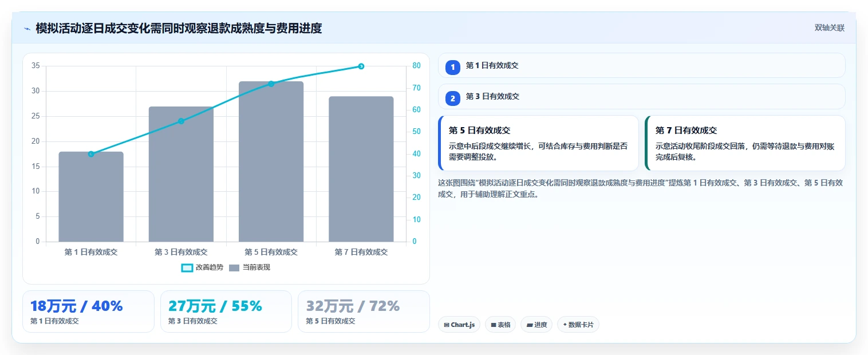Click the summary paragraph starting 这张图围绕

pyautogui.click(x=640, y=188)
